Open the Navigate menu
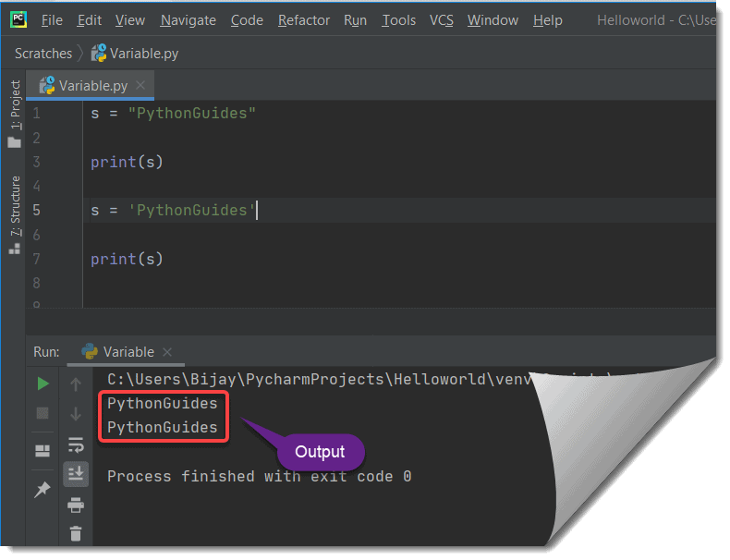Screen dimensions: 730x560 189,20
